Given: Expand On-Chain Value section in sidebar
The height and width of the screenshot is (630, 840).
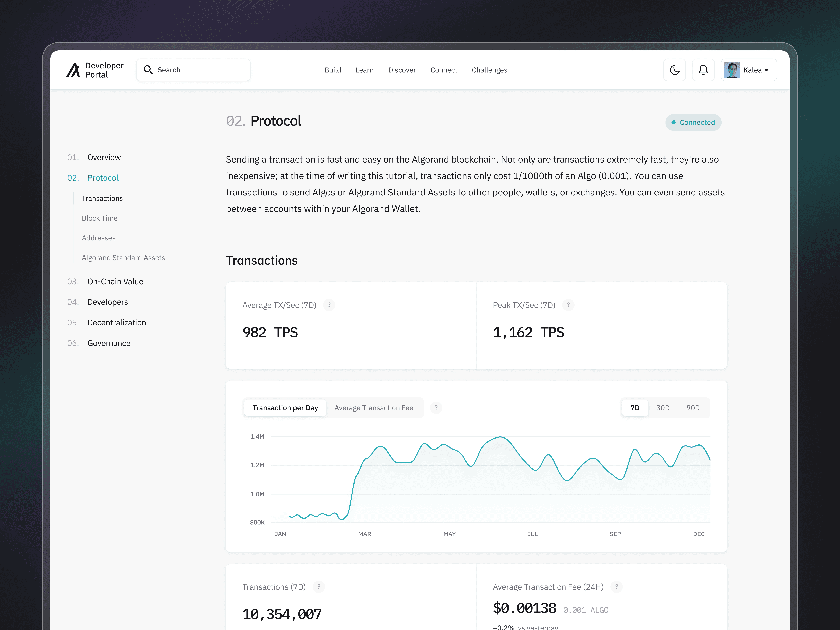Looking at the screenshot, I should coord(115,281).
